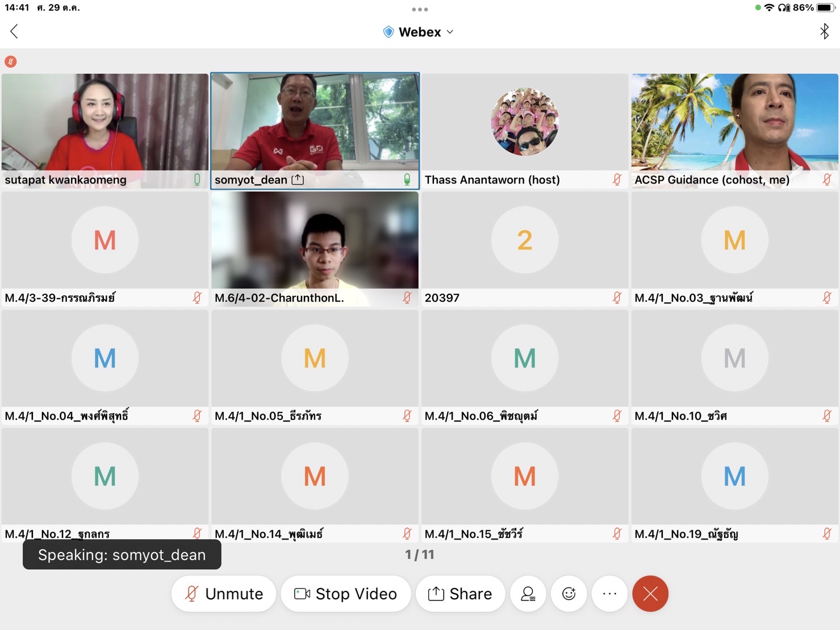Open the Share content button
Image resolution: width=840 pixels, height=630 pixels.
[x=460, y=594]
